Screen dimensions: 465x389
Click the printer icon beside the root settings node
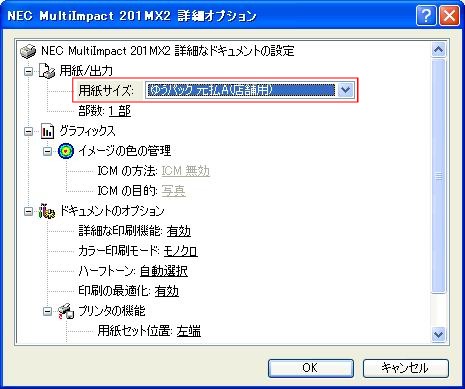pyautogui.click(x=28, y=51)
